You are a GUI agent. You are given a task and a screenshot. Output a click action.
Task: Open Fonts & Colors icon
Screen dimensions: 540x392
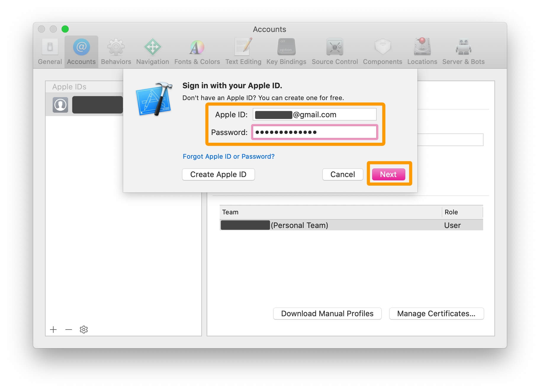click(x=197, y=47)
